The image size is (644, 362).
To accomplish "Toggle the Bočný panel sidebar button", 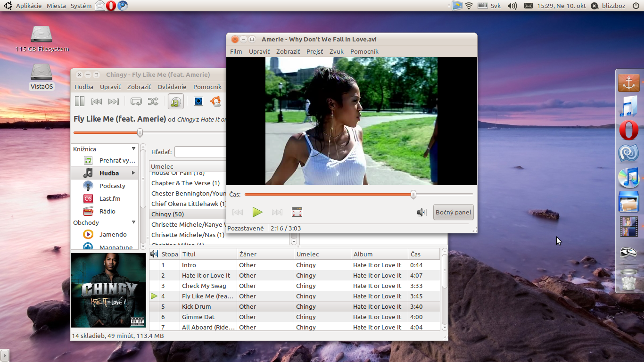I will click(454, 212).
